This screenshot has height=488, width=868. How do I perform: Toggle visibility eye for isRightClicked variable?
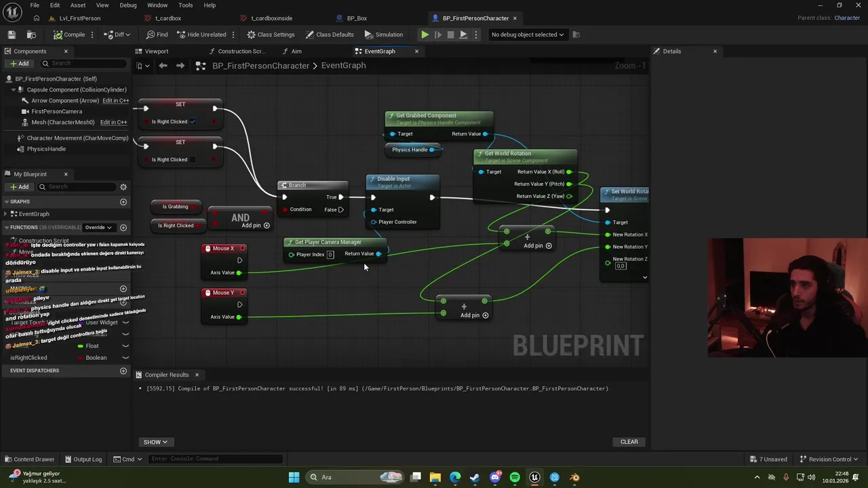tap(125, 358)
